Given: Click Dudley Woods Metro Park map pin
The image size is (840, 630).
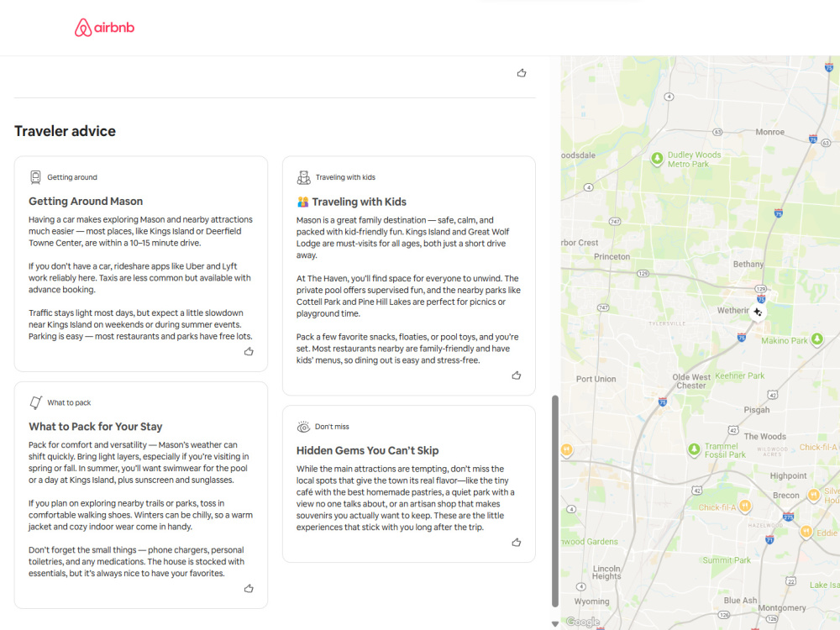Looking at the screenshot, I should tap(657, 159).
